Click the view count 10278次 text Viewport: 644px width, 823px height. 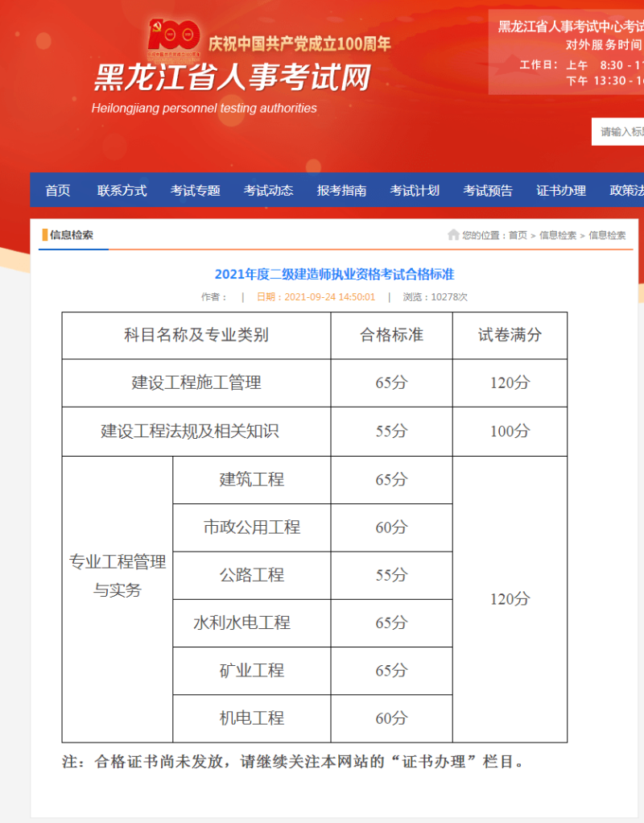tap(440, 296)
